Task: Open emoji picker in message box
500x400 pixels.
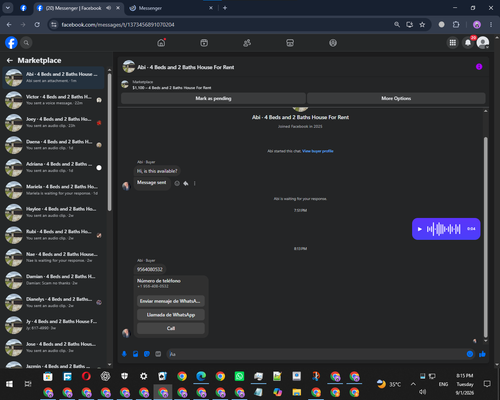Action: [470, 354]
